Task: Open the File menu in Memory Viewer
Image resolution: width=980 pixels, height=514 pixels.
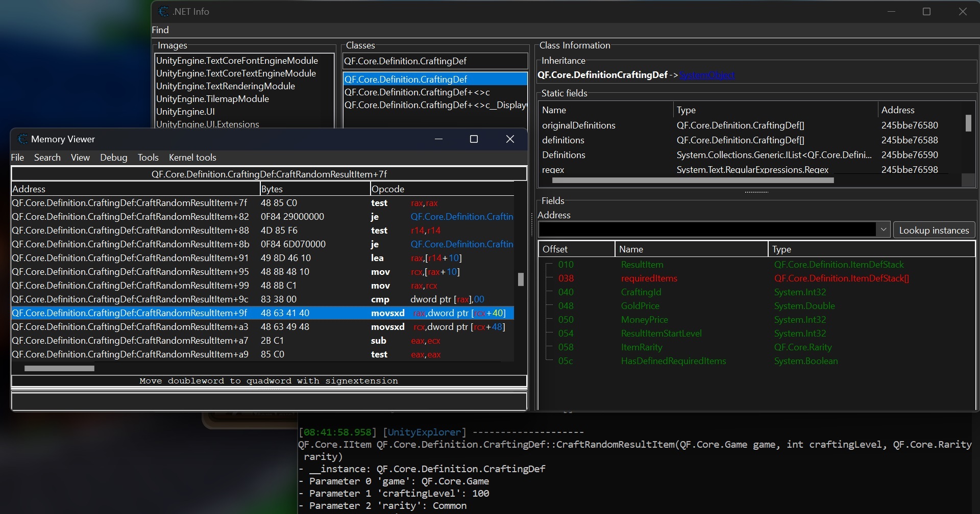Action: 17,158
